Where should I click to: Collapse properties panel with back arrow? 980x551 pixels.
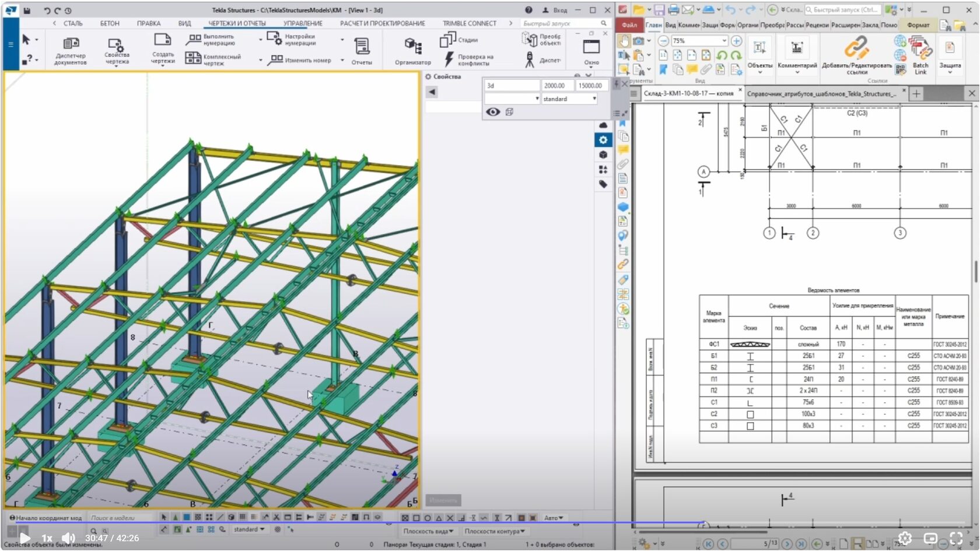(432, 92)
